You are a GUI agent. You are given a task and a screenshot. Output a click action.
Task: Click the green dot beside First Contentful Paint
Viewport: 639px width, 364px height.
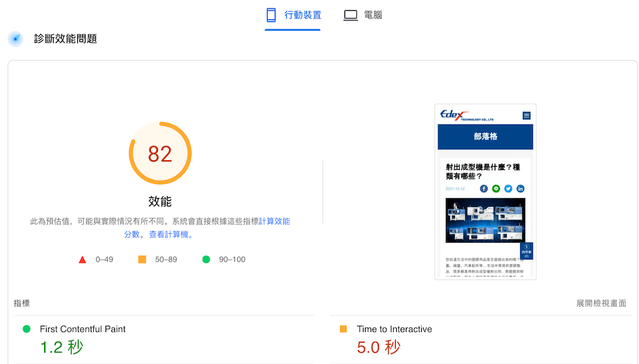tap(26, 329)
